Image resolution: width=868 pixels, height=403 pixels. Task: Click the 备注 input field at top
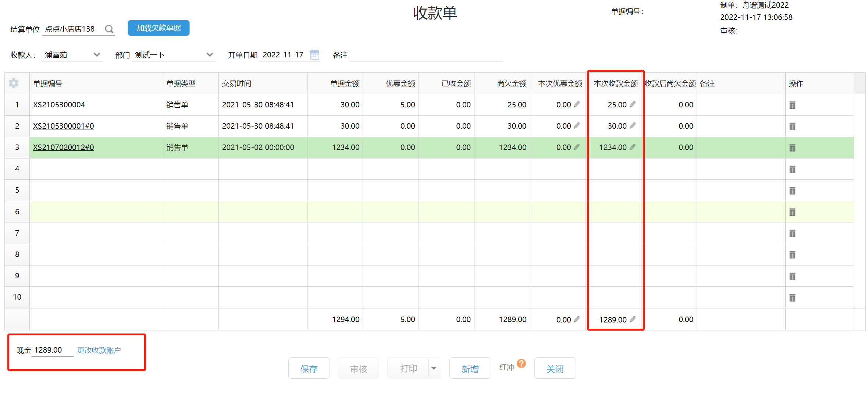[x=426, y=55]
